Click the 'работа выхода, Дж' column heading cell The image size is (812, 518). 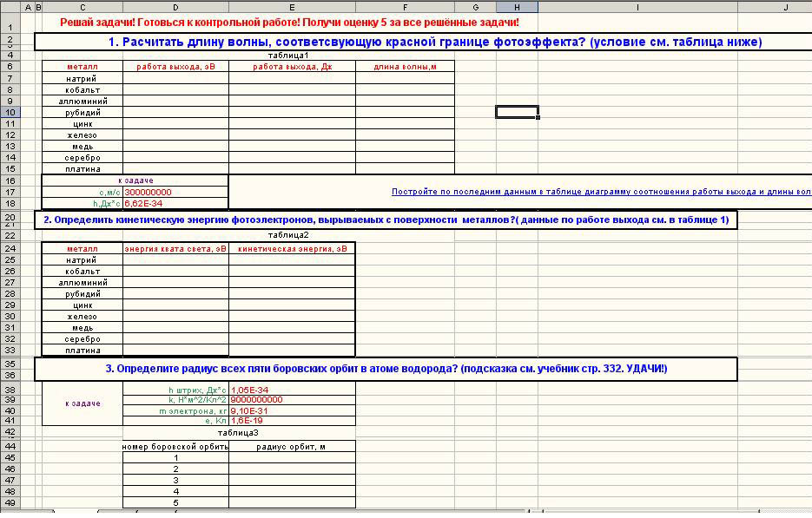[x=292, y=67]
